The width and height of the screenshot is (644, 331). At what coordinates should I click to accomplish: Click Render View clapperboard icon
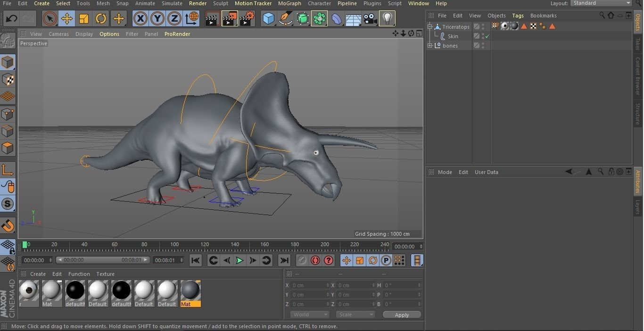[x=213, y=19]
